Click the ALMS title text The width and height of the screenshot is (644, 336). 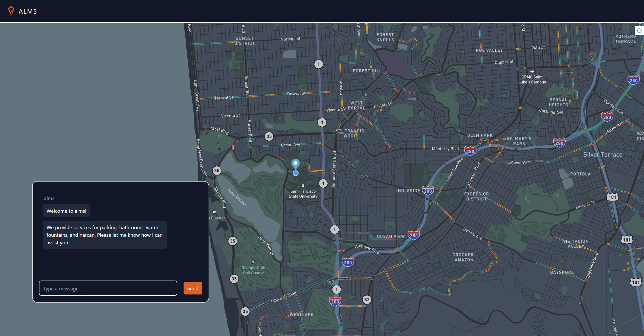tap(28, 11)
